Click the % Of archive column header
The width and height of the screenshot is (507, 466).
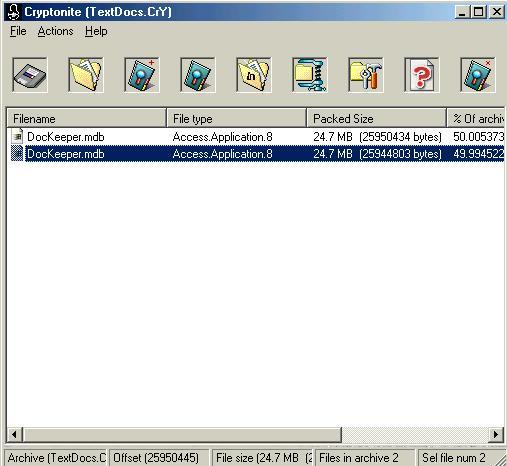pyautogui.click(x=476, y=118)
